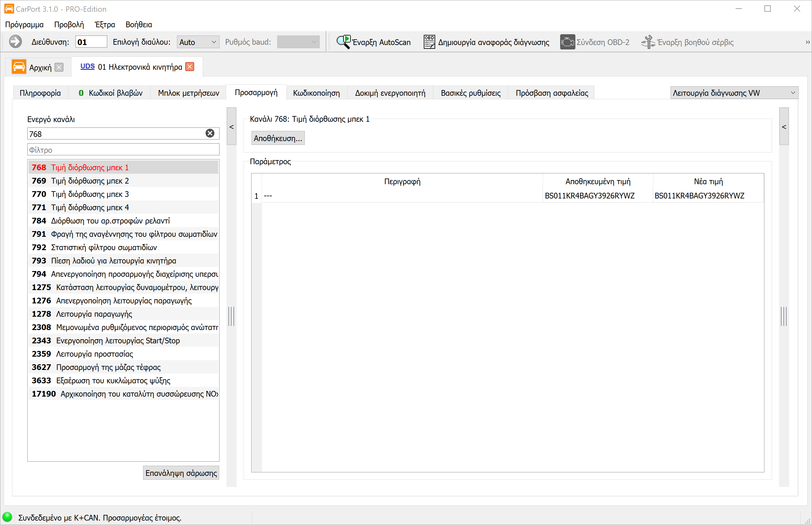
Task: Expand the toolbar overflow chevron
Action: coord(807,42)
